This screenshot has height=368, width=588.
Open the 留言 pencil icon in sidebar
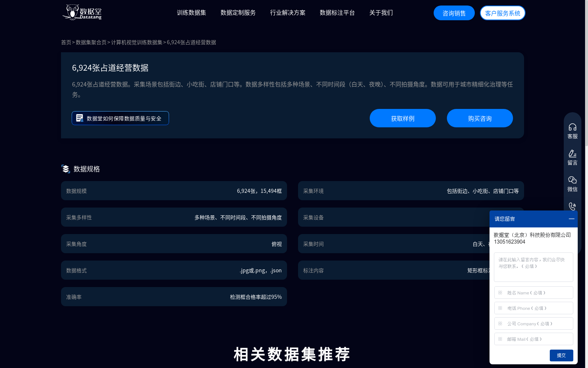[x=572, y=153]
